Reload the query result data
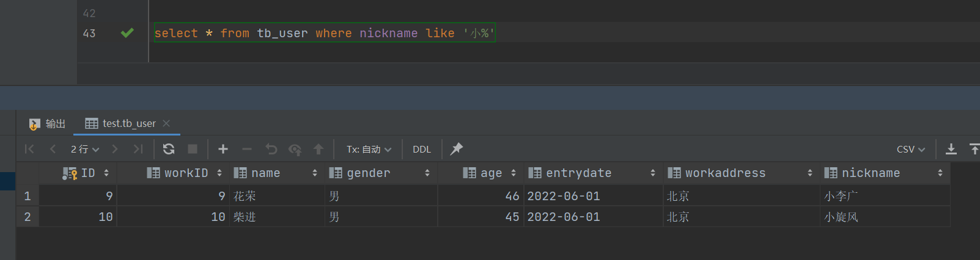The width and height of the screenshot is (980, 260). tap(169, 149)
